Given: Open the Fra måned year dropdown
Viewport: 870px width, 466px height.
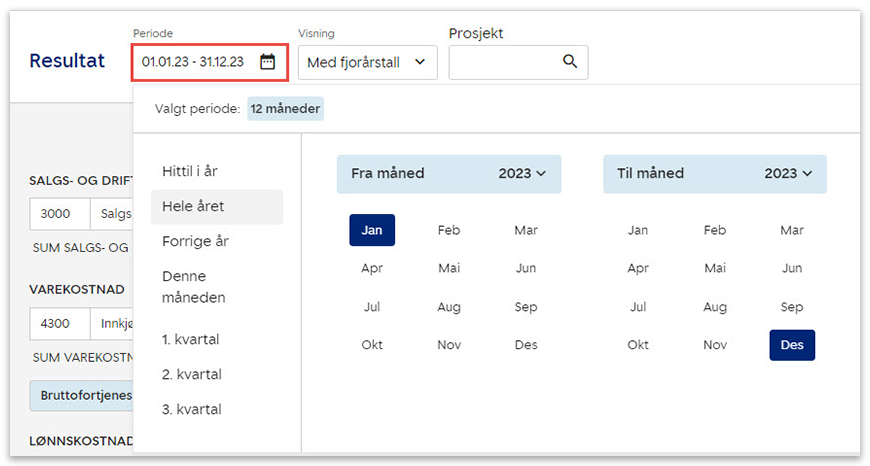Looking at the screenshot, I should pyautogui.click(x=522, y=174).
